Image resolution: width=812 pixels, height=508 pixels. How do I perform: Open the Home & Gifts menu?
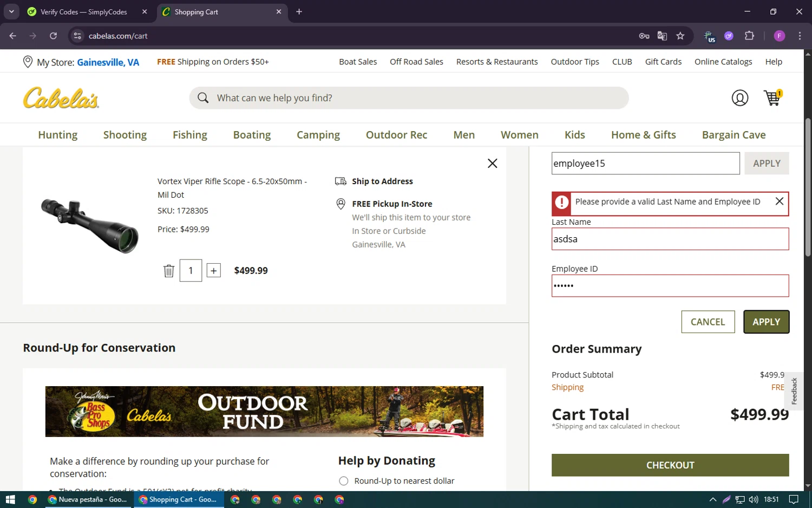click(644, 135)
